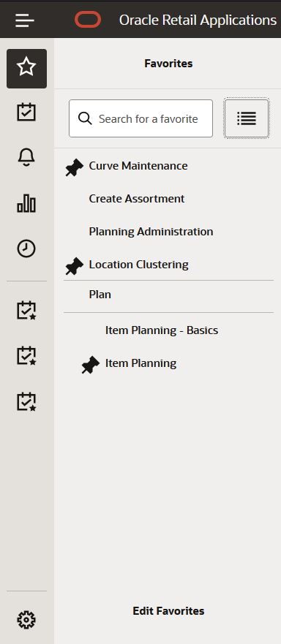Open the Tasks calendar-check icon
Image resolution: width=281 pixels, height=644 pixels.
27,112
